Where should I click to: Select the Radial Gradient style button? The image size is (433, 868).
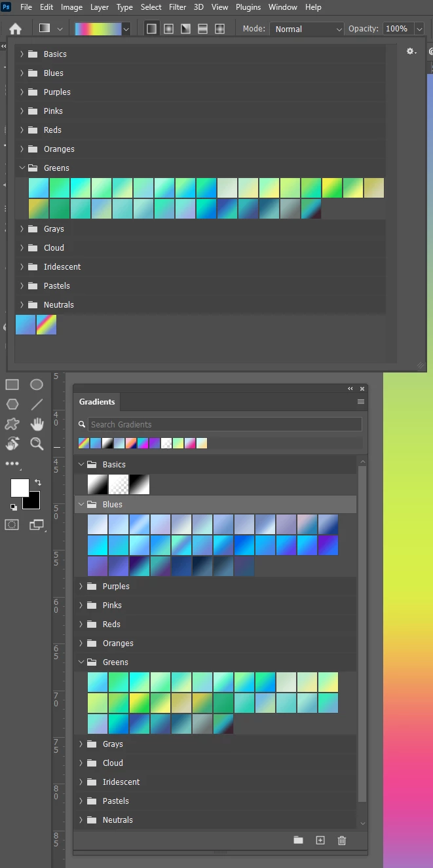[168, 29]
